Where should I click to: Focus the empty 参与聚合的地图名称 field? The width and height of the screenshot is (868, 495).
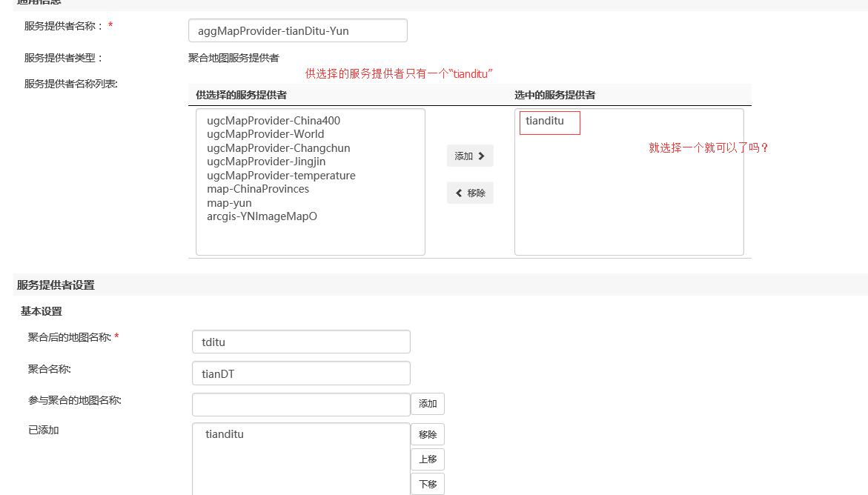[x=301, y=405]
